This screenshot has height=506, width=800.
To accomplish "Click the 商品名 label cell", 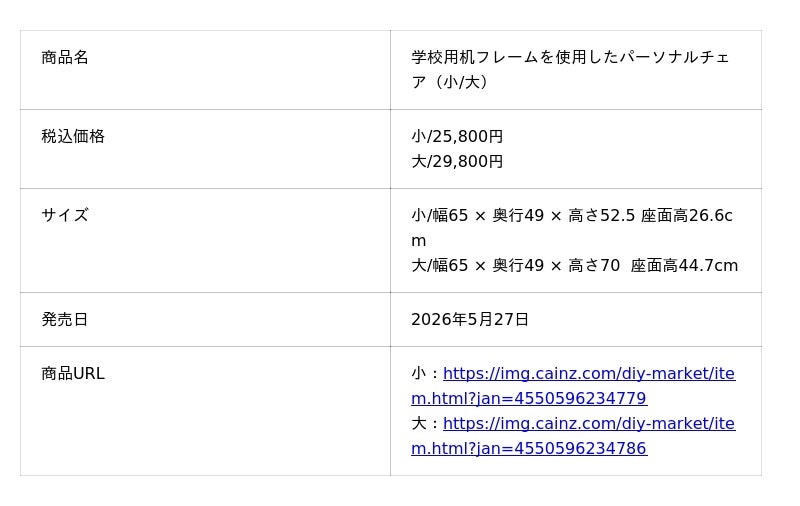I will [x=205, y=70].
